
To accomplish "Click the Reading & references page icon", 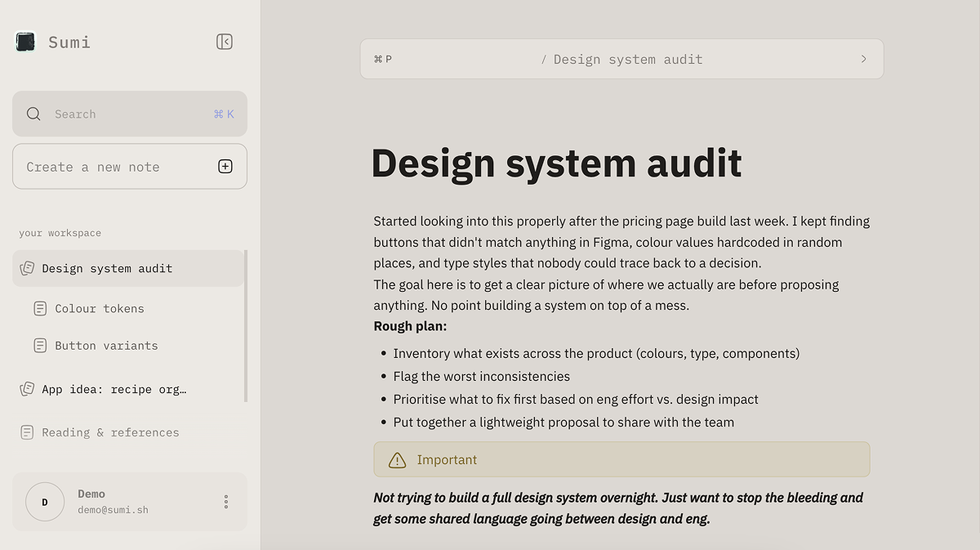I will (28, 432).
